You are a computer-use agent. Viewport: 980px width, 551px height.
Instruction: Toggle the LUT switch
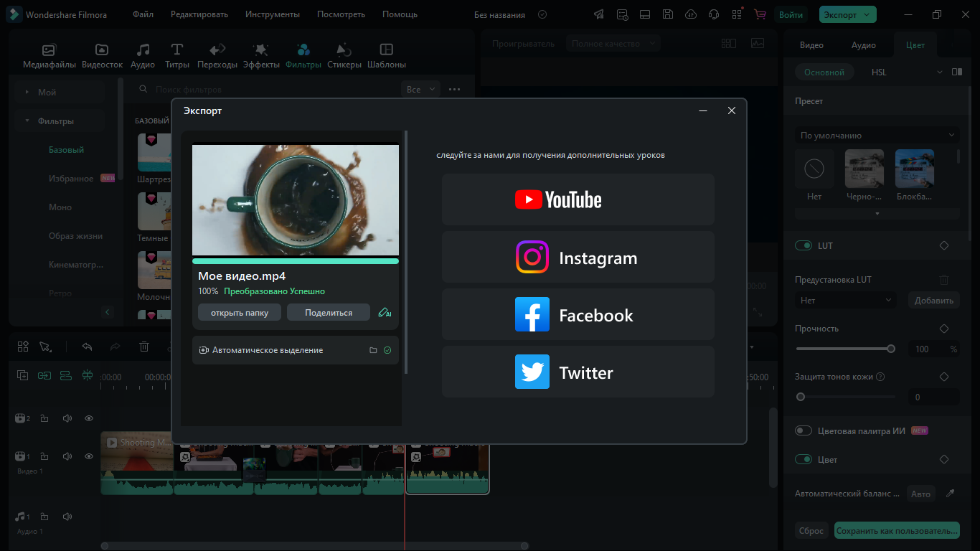click(x=804, y=245)
